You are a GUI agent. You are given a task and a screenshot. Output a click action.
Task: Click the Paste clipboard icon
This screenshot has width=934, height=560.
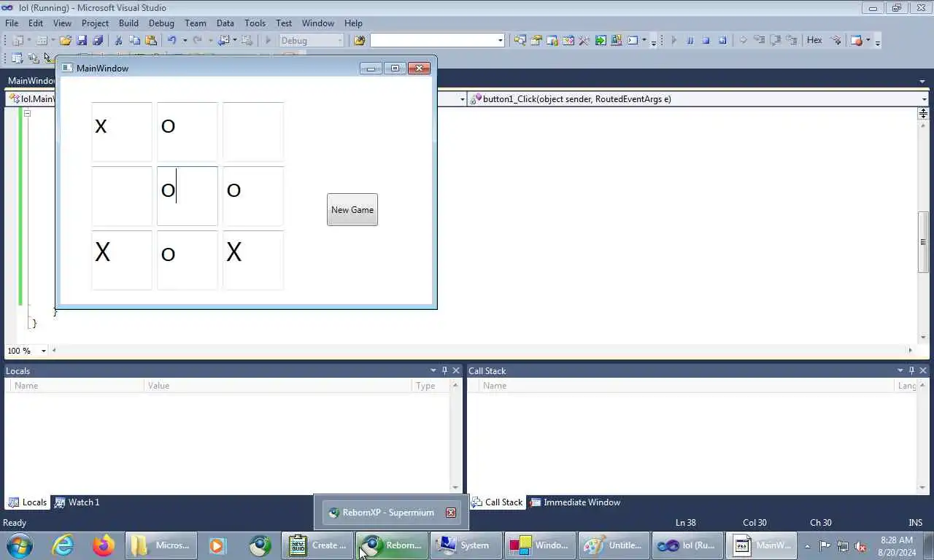(151, 41)
